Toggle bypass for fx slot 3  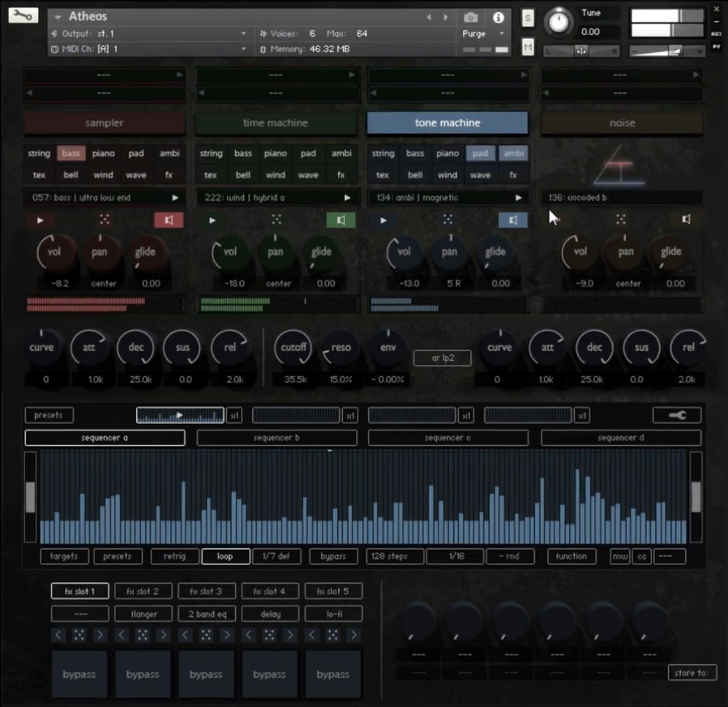206,674
